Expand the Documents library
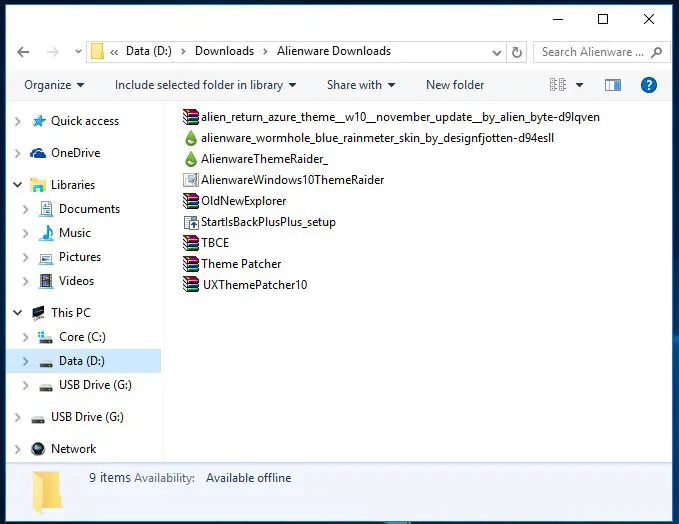The width and height of the screenshot is (679, 524). pos(25,209)
